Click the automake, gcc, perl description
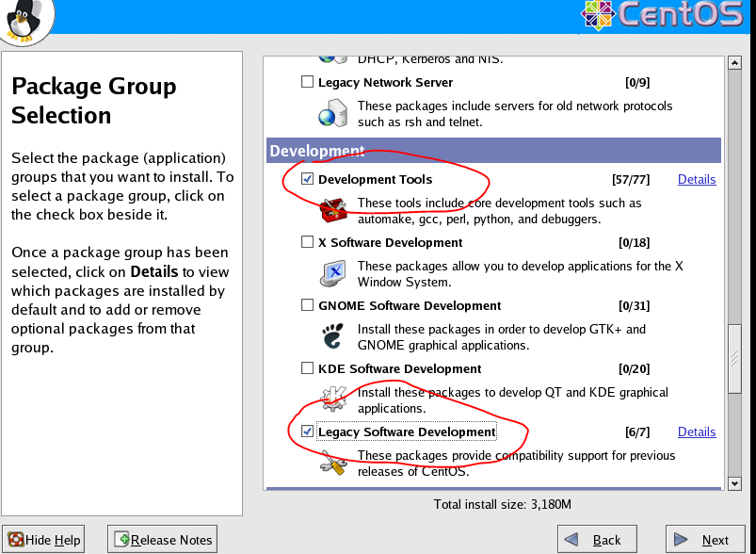Viewport: 756px width, 554px height. point(500,211)
